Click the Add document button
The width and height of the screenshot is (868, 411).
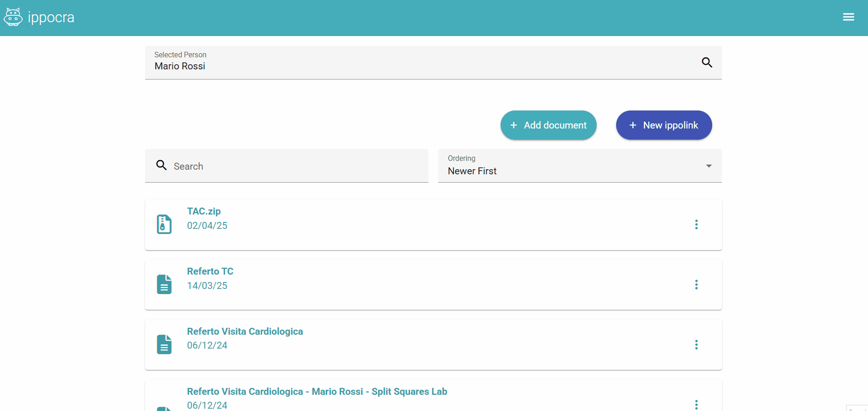click(549, 125)
